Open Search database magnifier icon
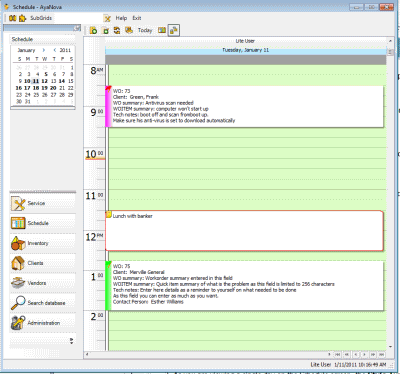 (x=18, y=303)
